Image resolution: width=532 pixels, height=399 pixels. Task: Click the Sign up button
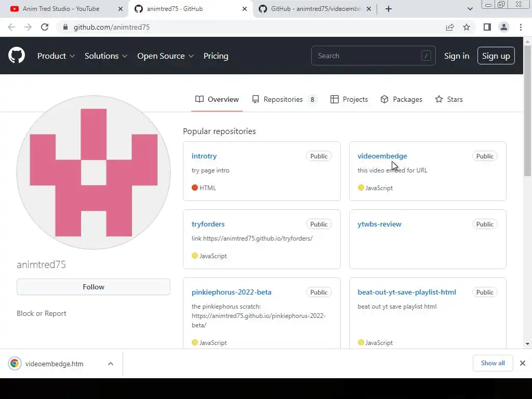pos(496,56)
